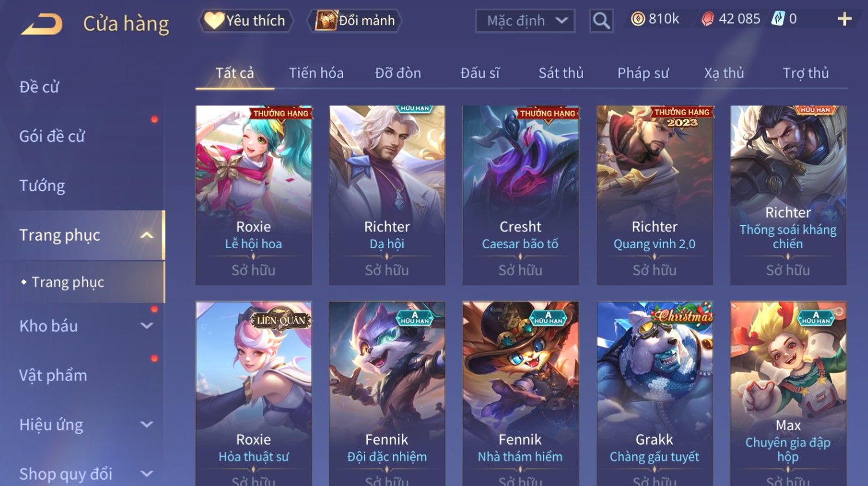868x486 pixels.
Task: Select Roxie Lễ hội hoa skin card
Action: point(253,195)
